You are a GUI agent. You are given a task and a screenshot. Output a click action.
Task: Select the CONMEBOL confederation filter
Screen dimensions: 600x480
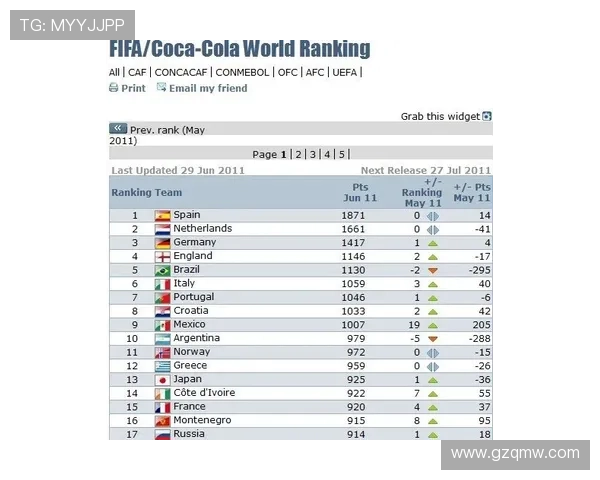point(243,72)
